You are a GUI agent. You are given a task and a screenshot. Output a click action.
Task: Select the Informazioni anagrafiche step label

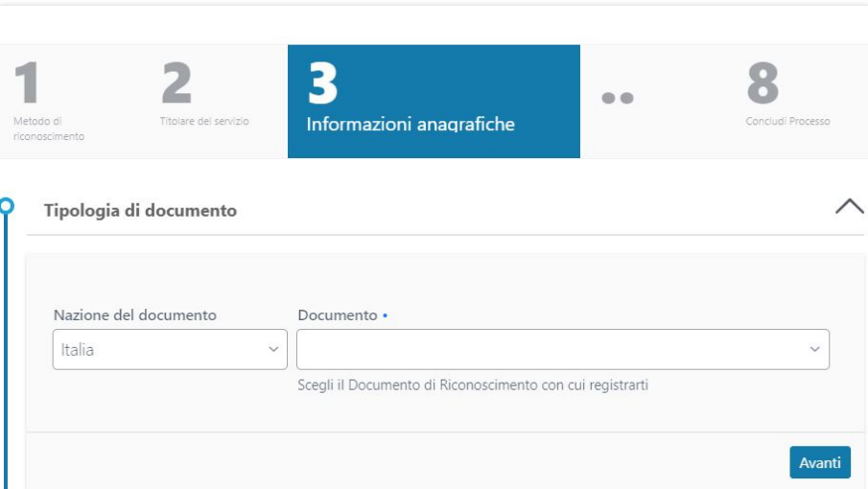tap(411, 125)
